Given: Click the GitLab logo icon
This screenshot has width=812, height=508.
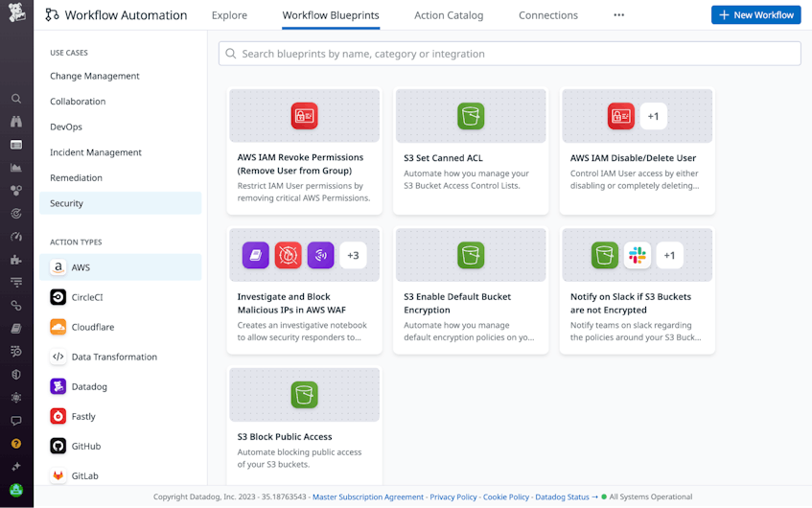Looking at the screenshot, I should 58,475.
